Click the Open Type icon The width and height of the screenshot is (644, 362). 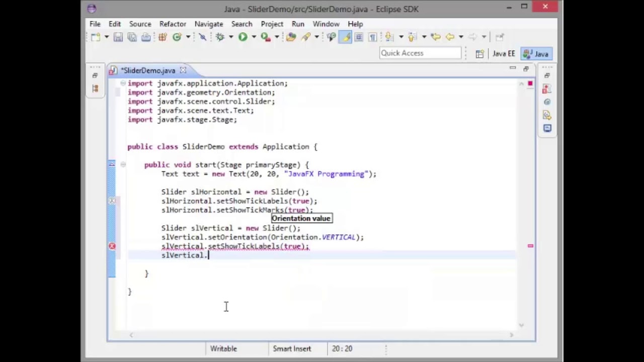point(291,37)
